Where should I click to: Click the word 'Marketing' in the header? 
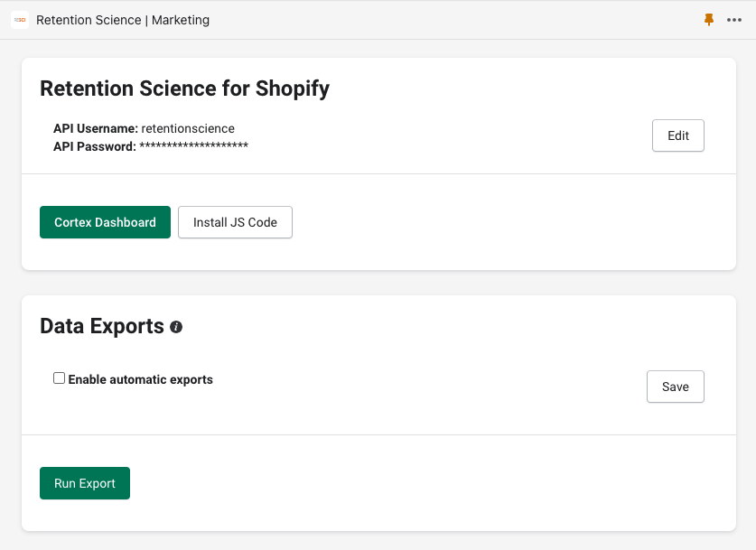click(181, 20)
